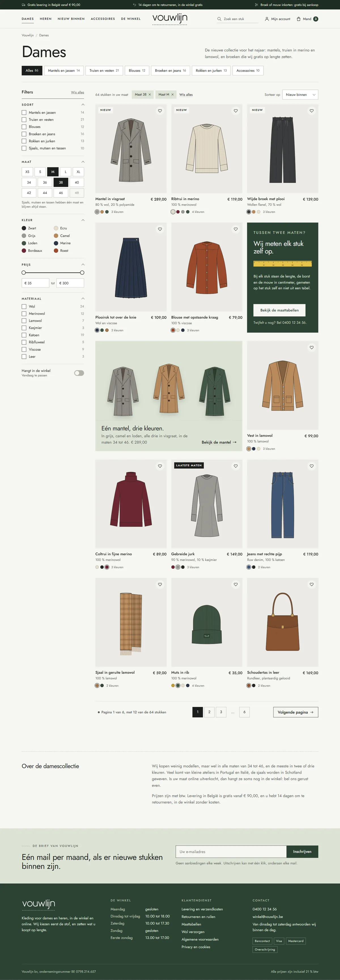Check the Rokken en jurken checkbox
This screenshot has height=980, width=340.
[x=24, y=141]
